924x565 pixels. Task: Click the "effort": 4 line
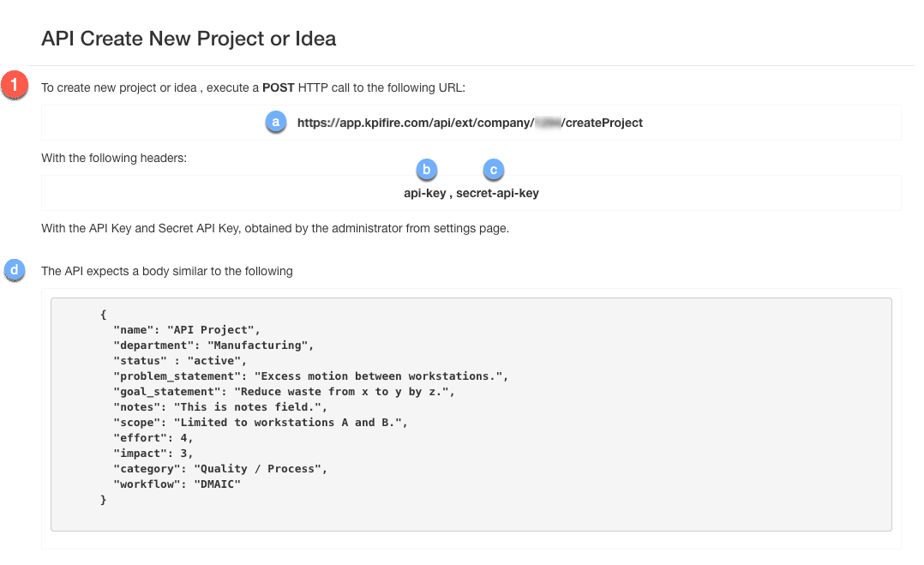tap(153, 437)
